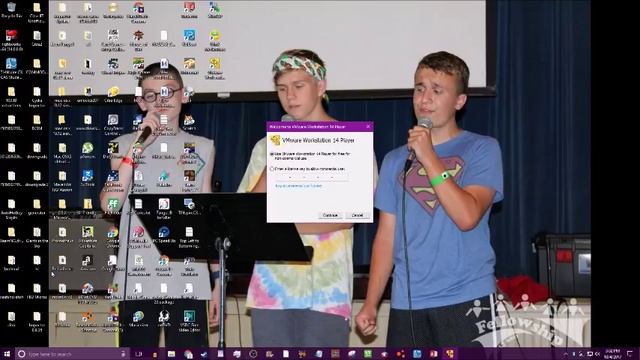
Task: Click Continue in the VMware dialog
Action: 330,215
